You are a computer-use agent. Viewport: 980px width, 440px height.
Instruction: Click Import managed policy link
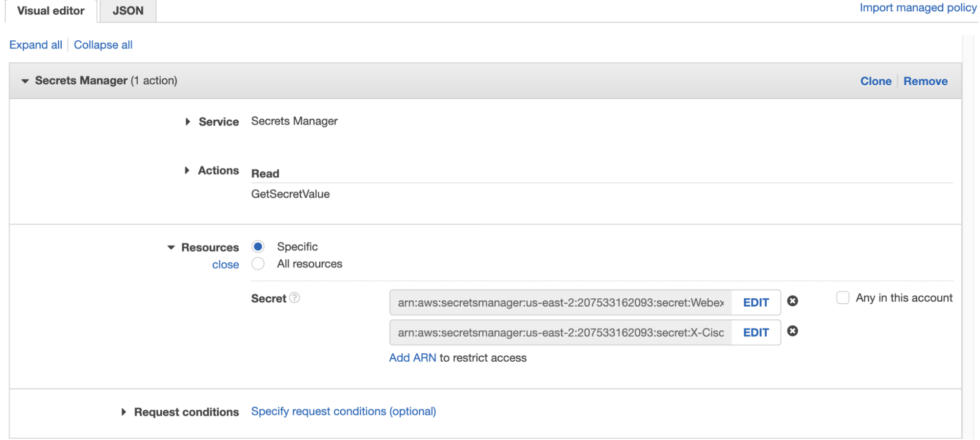(918, 8)
